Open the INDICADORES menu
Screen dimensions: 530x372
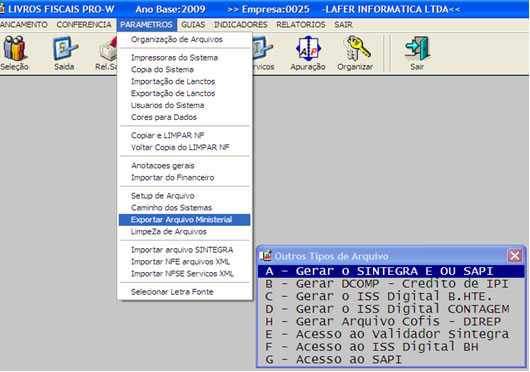tap(241, 25)
